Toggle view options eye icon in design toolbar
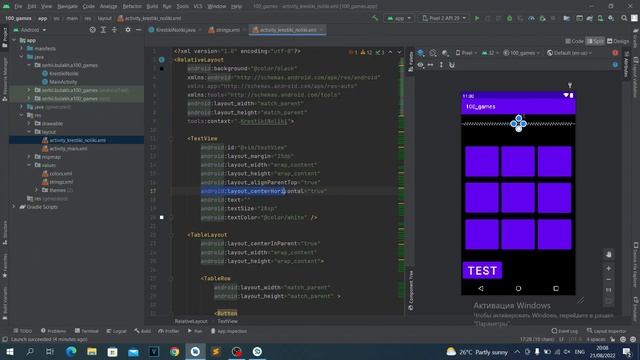The image size is (640, 360). pos(420,64)
